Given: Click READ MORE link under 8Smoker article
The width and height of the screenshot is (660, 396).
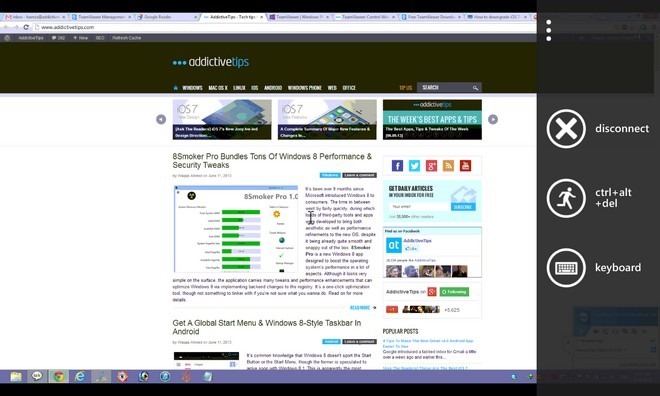Looking at the screenshot, I should (x=360, y=308).
